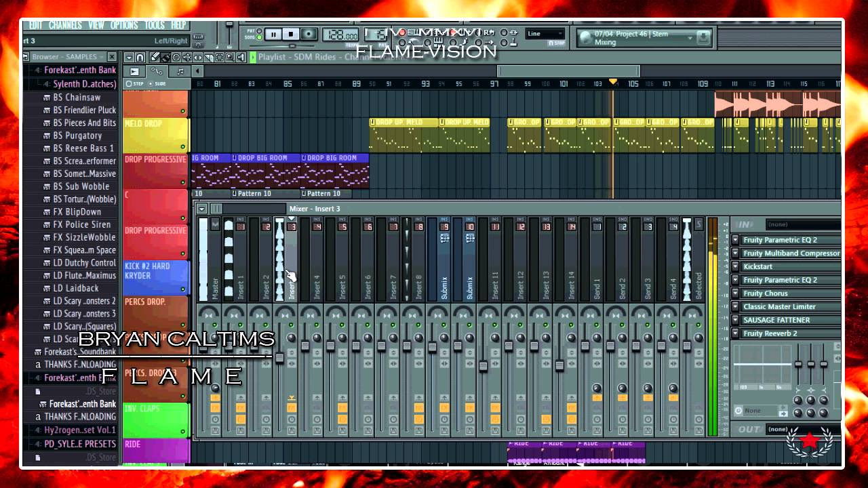Select the paint brush tool in playlist
Viewport: 868px width, 488px height.
pos(165,58)
